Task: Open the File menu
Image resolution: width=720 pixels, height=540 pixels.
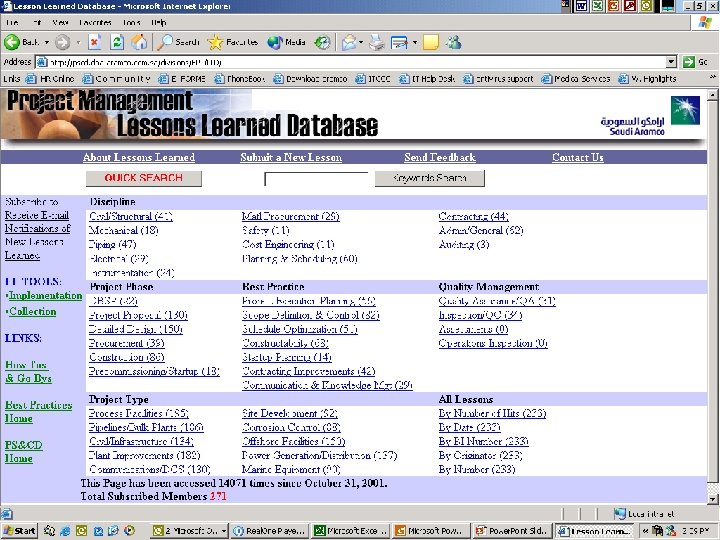Action: (x=12, y=22)
